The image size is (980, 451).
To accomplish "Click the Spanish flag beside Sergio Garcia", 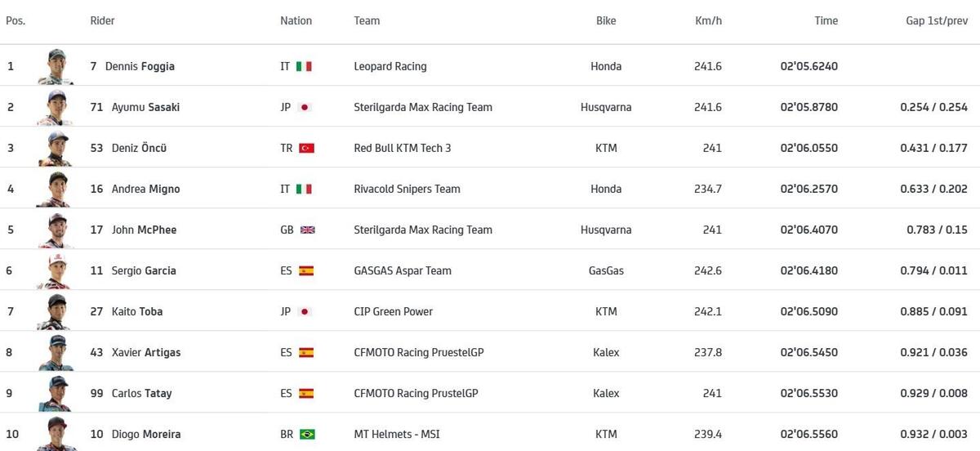I will pos(306,270).
